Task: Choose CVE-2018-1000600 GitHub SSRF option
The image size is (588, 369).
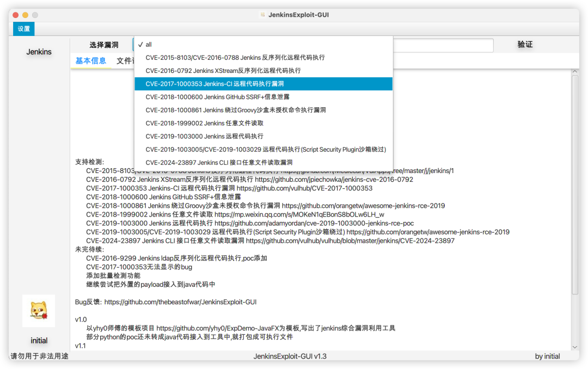Action: [264, 97]
